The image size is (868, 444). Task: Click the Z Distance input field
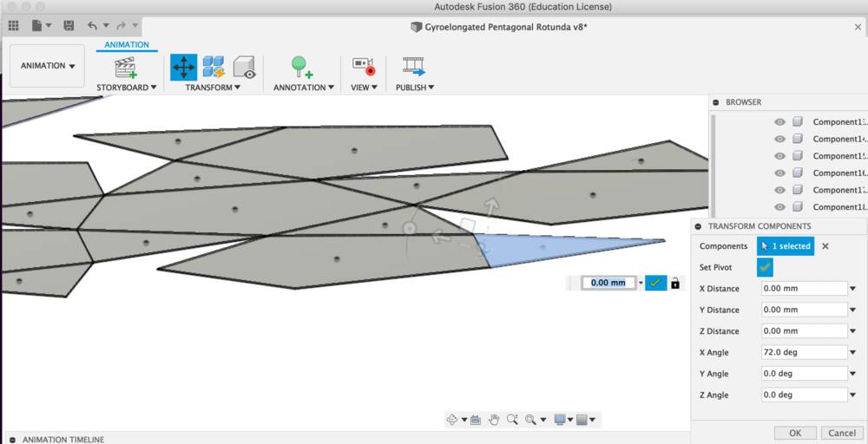tap(805, 331)
